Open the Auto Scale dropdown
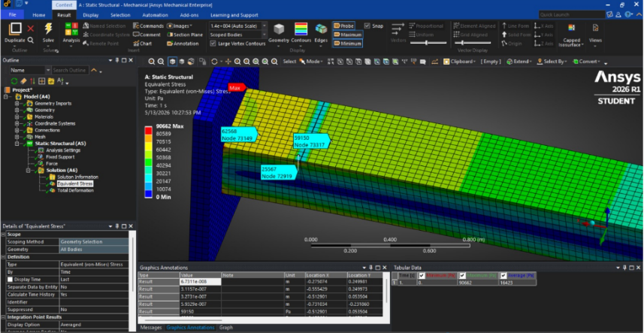The height and width of the screenshot is (333, 644). click(x=238, y=26)
